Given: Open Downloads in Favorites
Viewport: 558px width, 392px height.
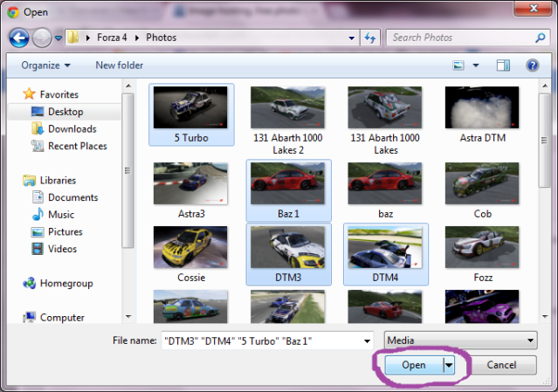Looking at the screenshot, I should pyautogui.click(x=72, y=128).
